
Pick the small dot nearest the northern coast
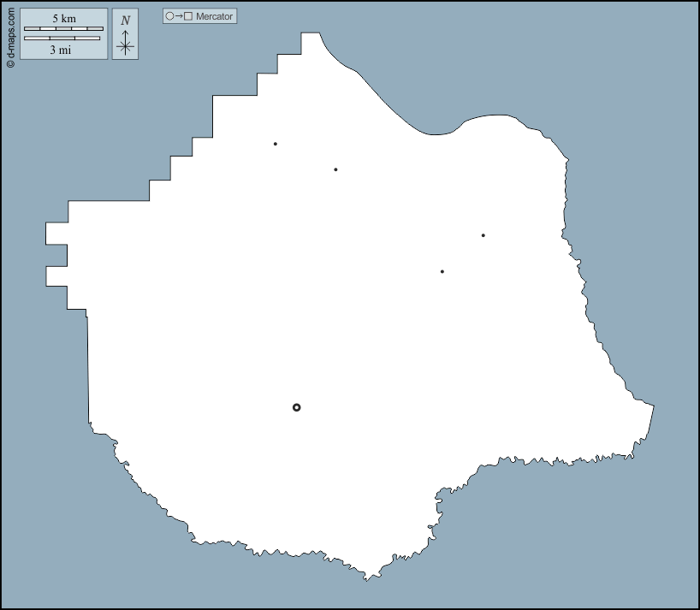click(335, 169)
